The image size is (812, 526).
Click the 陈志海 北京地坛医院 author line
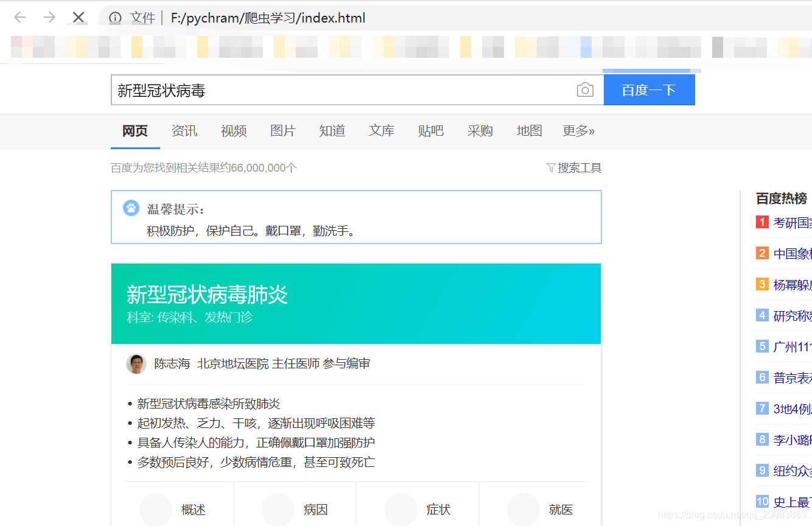coord(262,364)
